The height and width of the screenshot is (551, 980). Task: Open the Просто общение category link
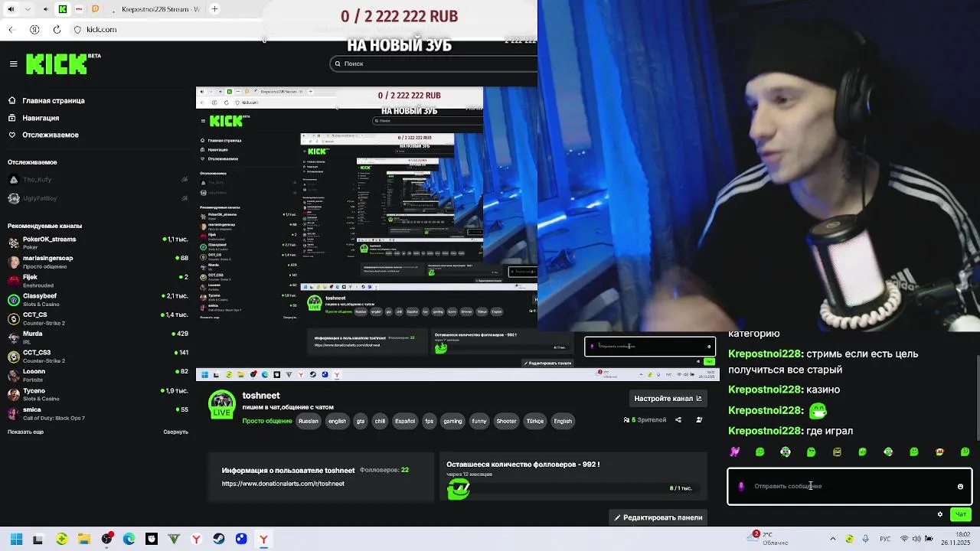click(267, 421)
